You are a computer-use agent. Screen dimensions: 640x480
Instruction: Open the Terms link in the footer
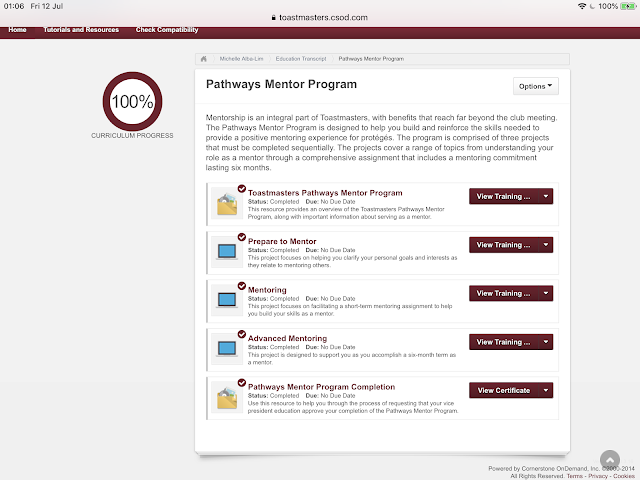575,476
